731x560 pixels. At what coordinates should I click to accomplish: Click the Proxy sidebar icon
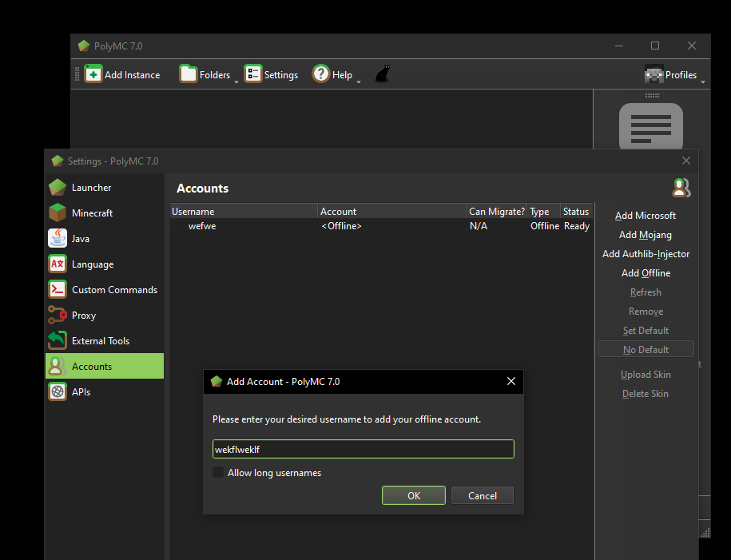(58, 316)
